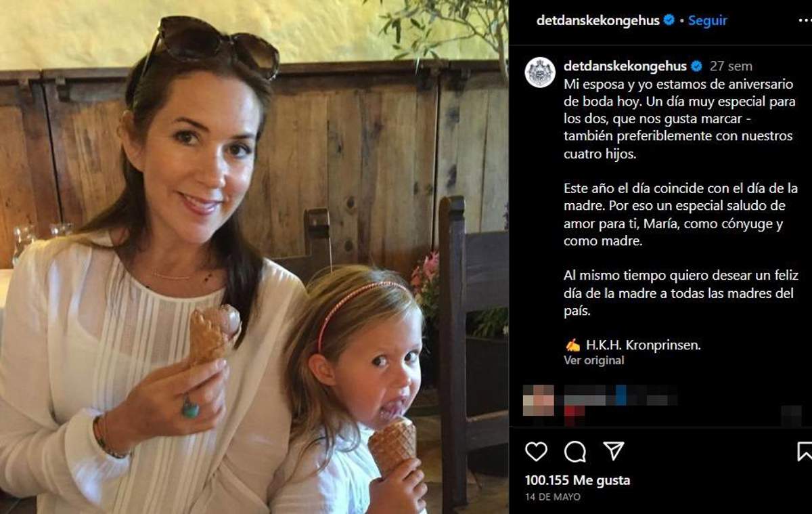Click the 27 sem timestamp

pyautogui.click(x=731, y=66)
